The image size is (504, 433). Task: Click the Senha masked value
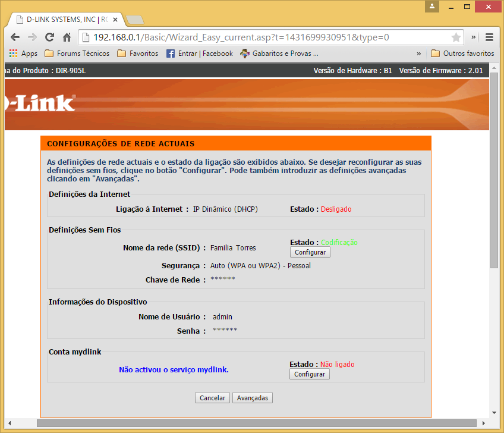[225, 330]
